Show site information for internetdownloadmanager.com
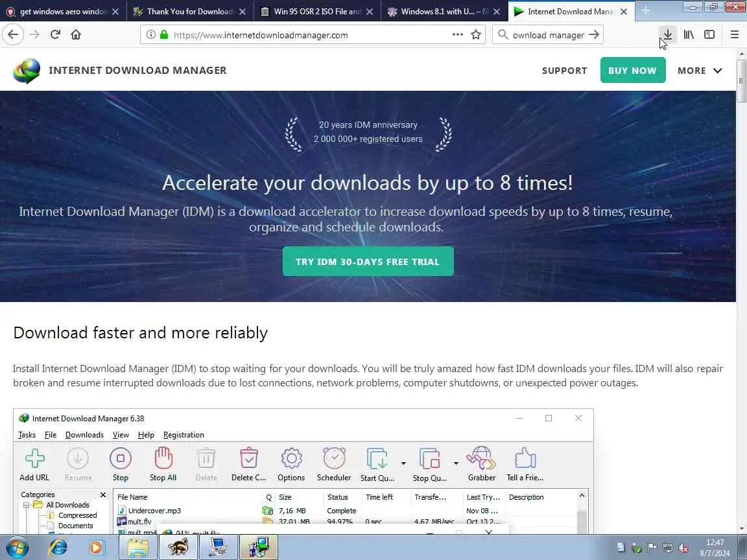 (x=150, y=34)
